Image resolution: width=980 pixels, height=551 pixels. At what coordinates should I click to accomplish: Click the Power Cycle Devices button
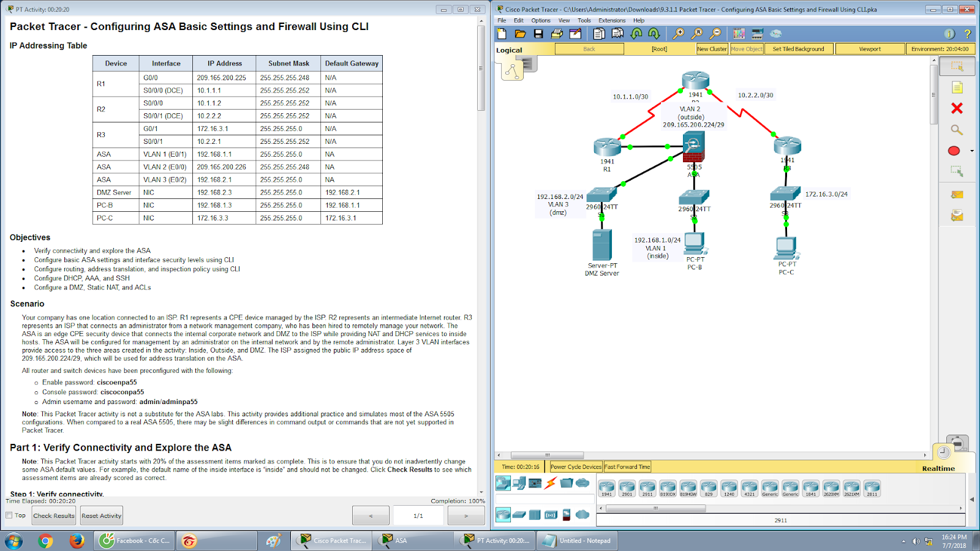[576, 467]
